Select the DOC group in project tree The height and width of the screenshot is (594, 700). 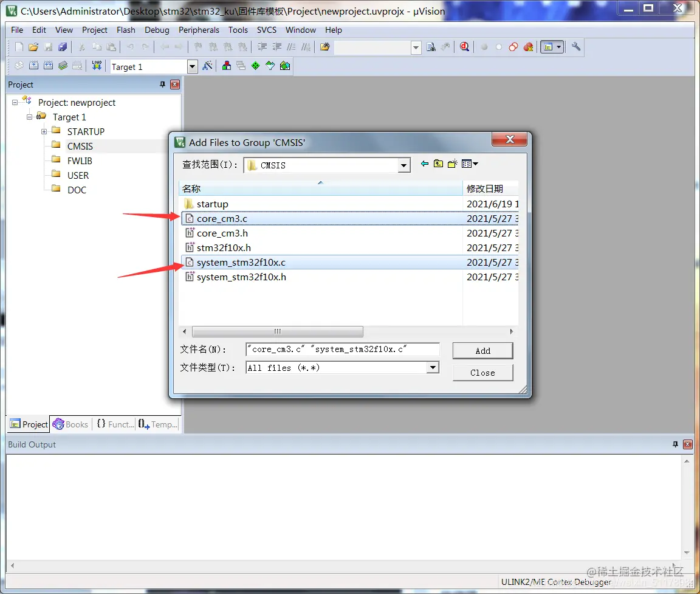click(77, 190)
